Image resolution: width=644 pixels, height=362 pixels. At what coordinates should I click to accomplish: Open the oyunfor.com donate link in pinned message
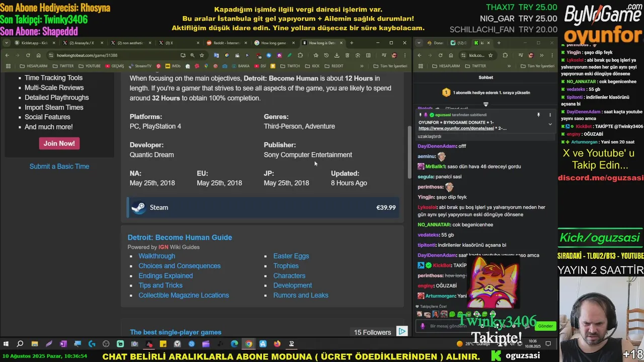coord(456,128)
